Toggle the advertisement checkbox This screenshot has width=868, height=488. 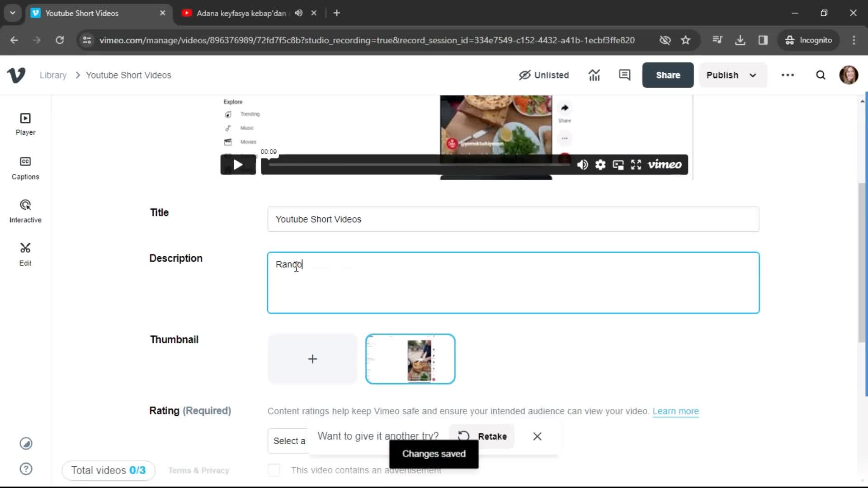coord(274,470)
